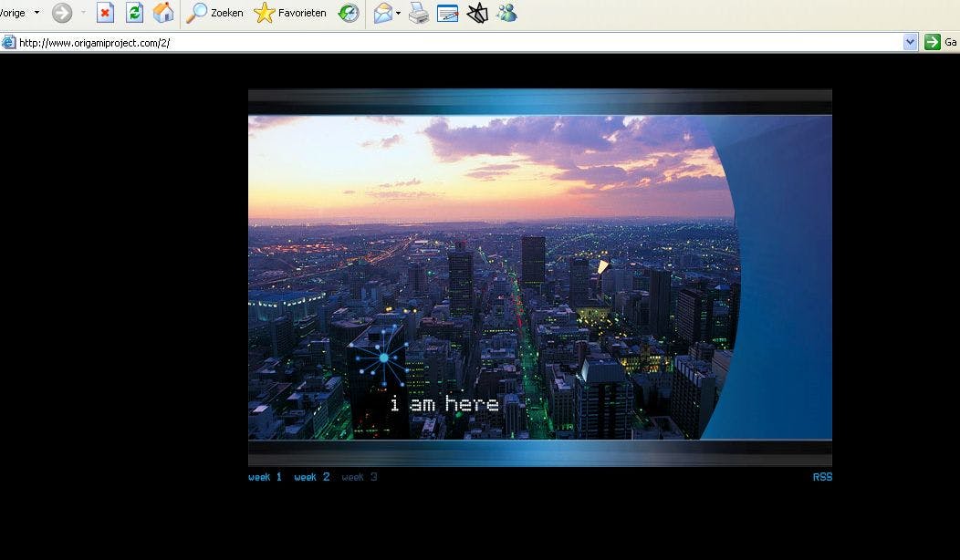The height and width of the screenshot is (560, 960).
Task: Print the current page
Action: click(x=418, y=13)
